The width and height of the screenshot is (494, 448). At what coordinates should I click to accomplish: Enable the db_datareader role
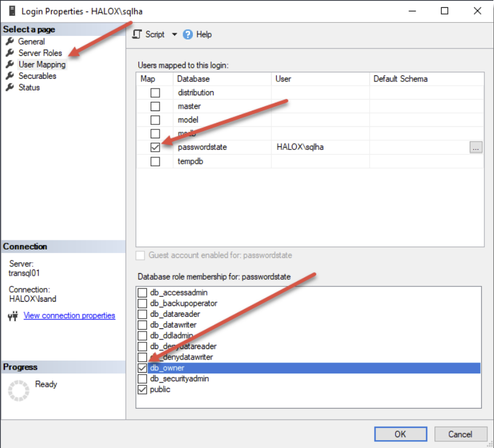pos(142,314)
